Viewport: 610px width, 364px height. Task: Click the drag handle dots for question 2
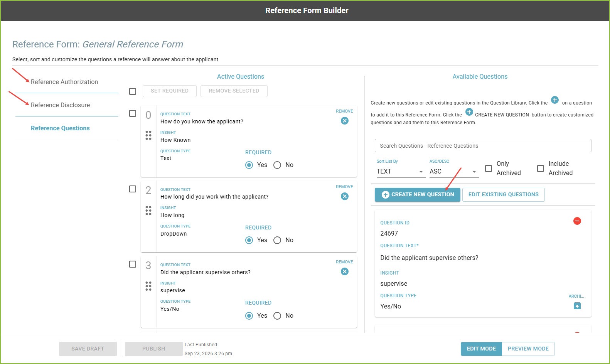[x=148, y=211]
